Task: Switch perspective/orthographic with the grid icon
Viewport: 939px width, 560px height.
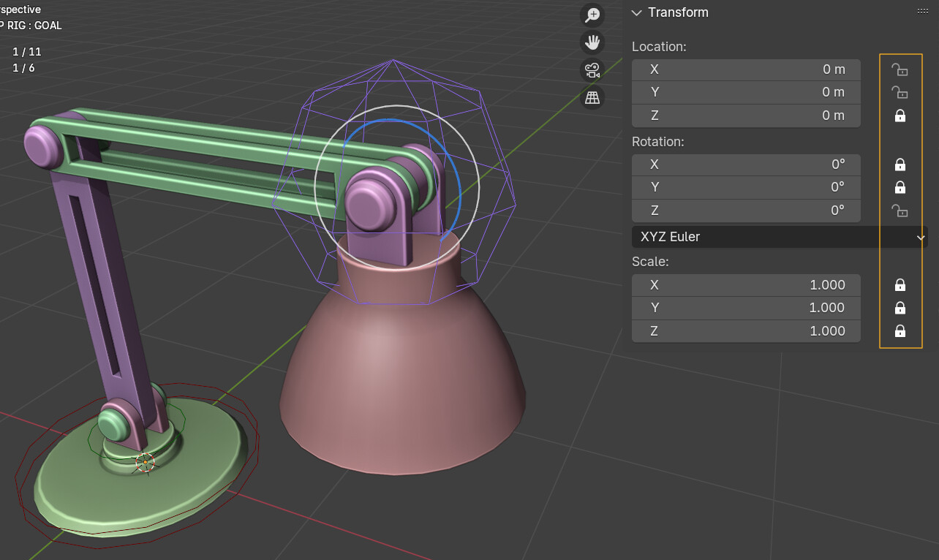Action: point(592,97)
